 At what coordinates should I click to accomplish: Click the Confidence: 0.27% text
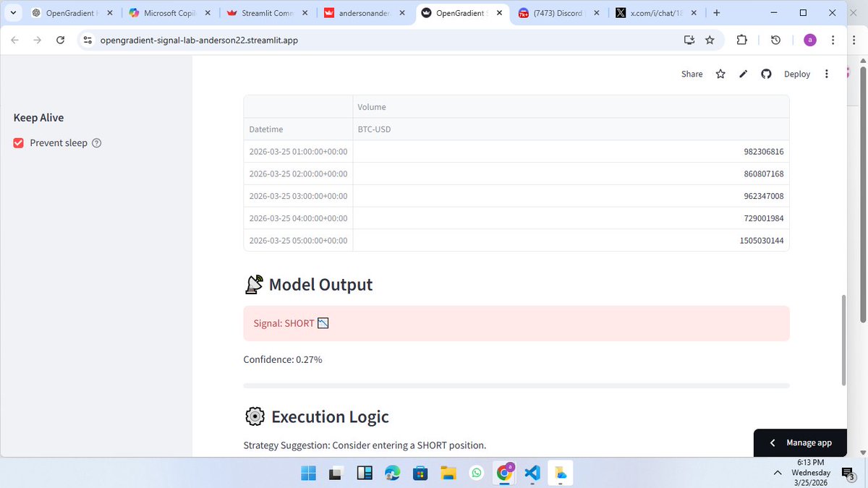pyautogui.click(x=283, y=359)
